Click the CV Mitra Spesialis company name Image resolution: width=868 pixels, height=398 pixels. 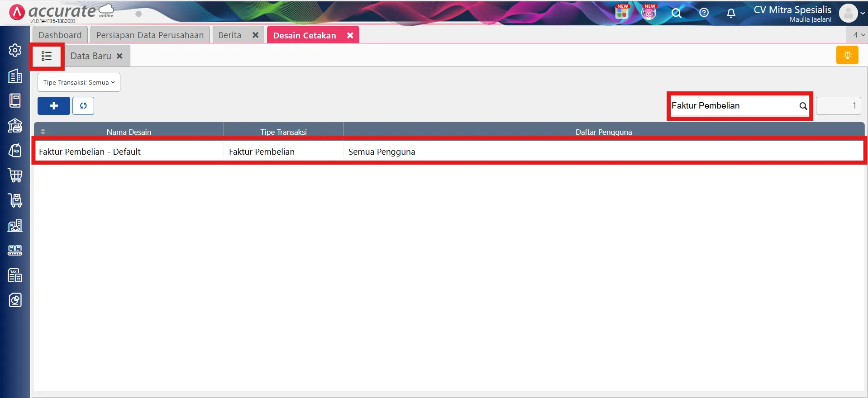792,10
